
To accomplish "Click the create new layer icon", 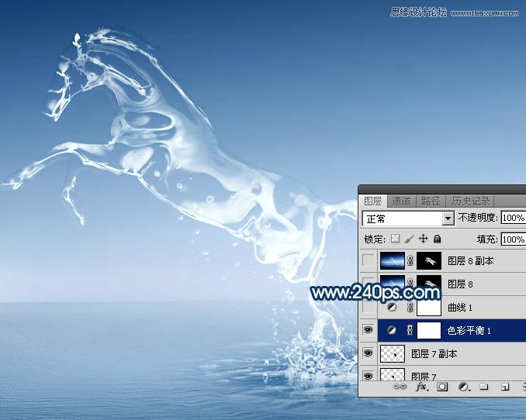I will click(x=504, y=386).
